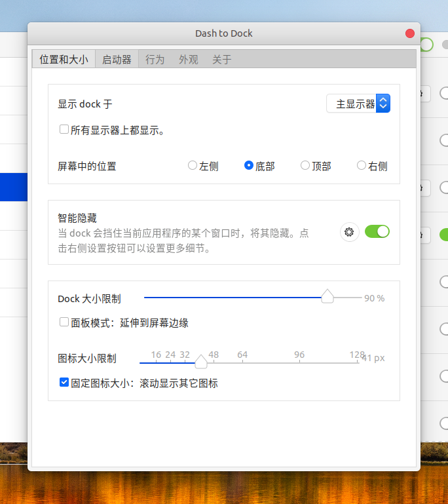The height and width of the screenshot is (504, 448).
Task: Click the 48 mark on icon size scale
Action: point(214,355)
